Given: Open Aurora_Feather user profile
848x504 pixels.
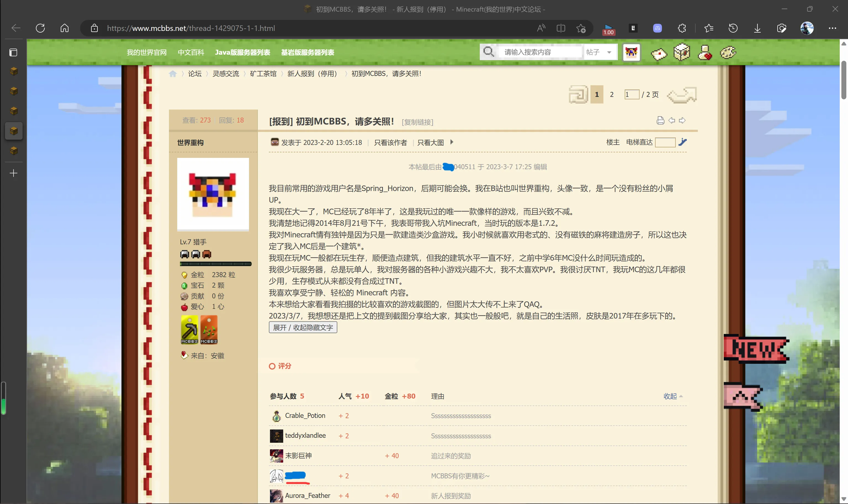Looking at the screenshot, I should click(308, 495).
